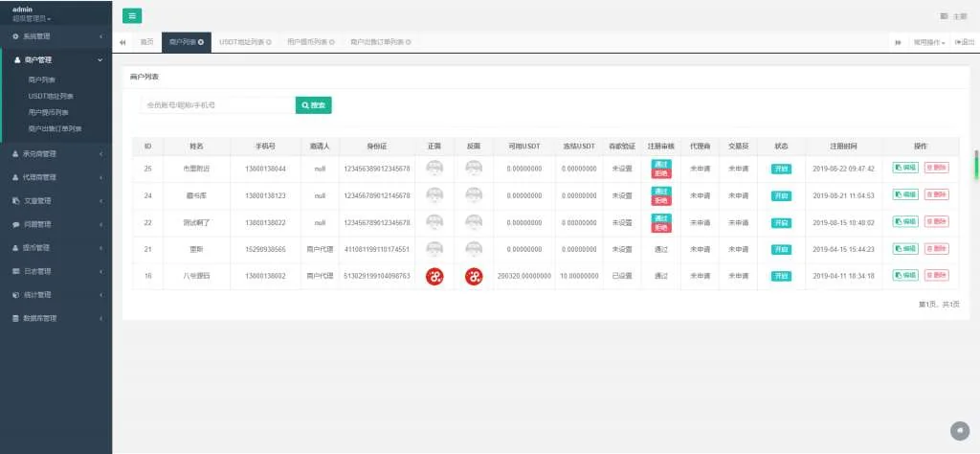Click the member account search input field

(215, 105)
